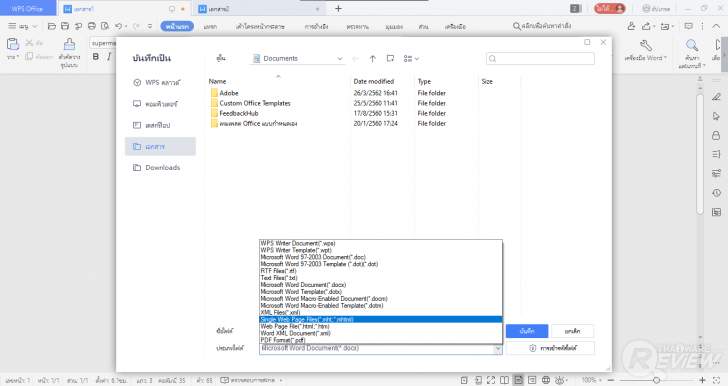This screenshot has width=728, height=386.
Task: Collapse the ribbon with chevron up
Action: (717, 26)
